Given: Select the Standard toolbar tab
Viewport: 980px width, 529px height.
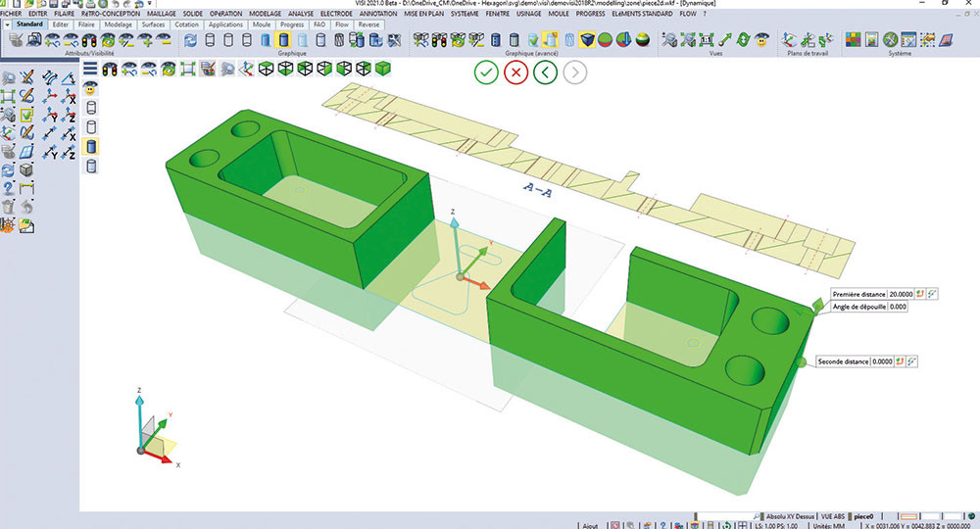Looking at the screenshot, I should point(29,24).
